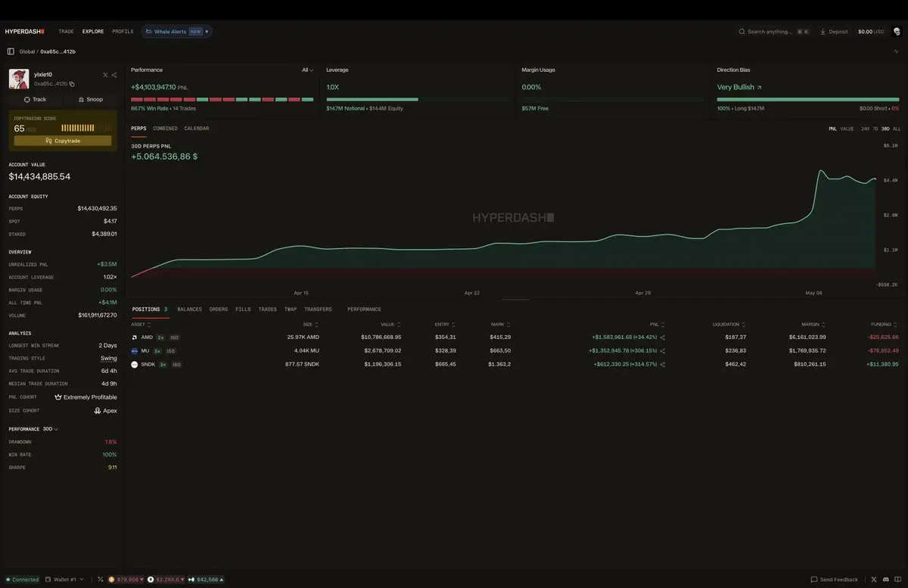
Task: Click the account avatar in the top right
Action: 897,32
